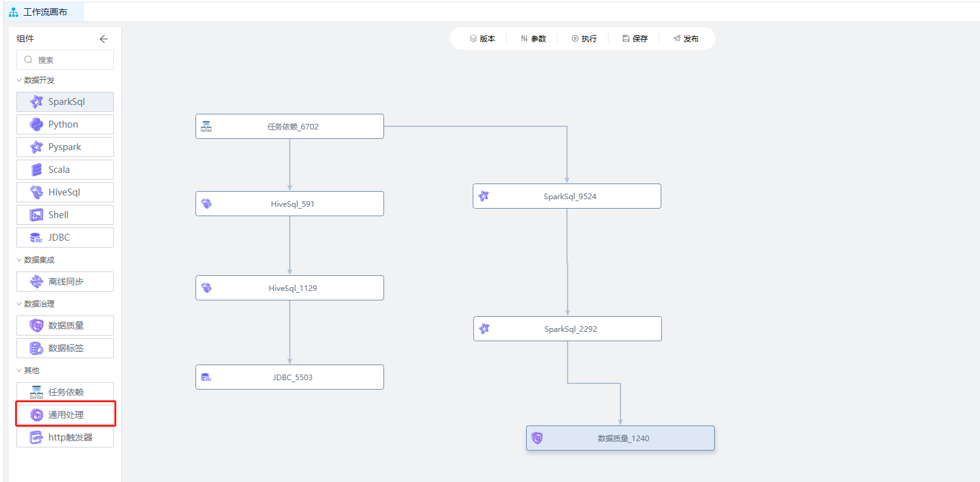Open the 版本 version toolbar option
The height and width of the screenshot is (482, 980).
[482, 38]
